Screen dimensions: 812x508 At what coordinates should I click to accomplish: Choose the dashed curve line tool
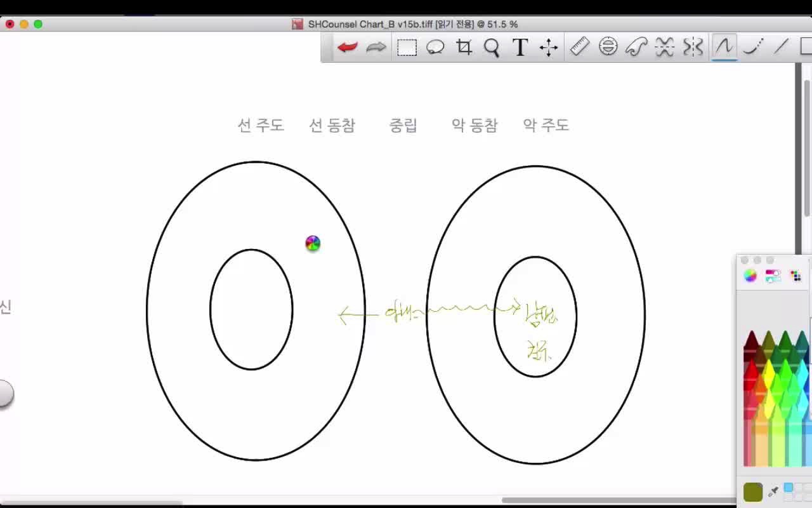click(753, 46)
